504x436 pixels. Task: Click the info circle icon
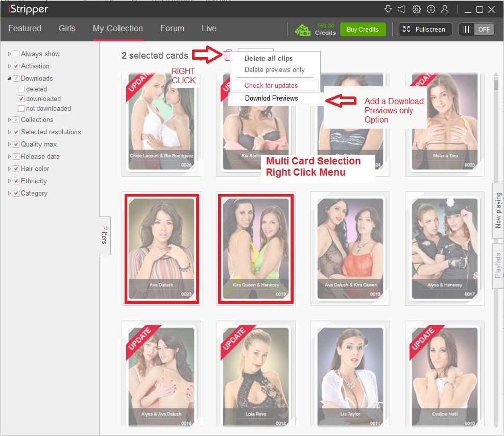tap(430, 9)
